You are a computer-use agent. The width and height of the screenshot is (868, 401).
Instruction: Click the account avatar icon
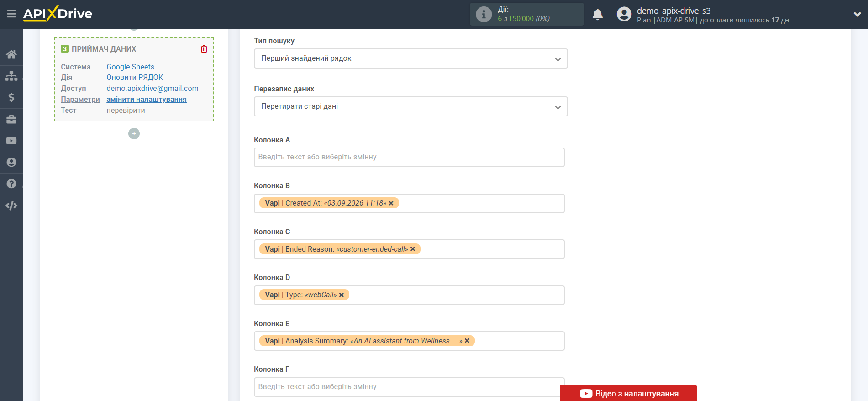[x=624, y=14]
